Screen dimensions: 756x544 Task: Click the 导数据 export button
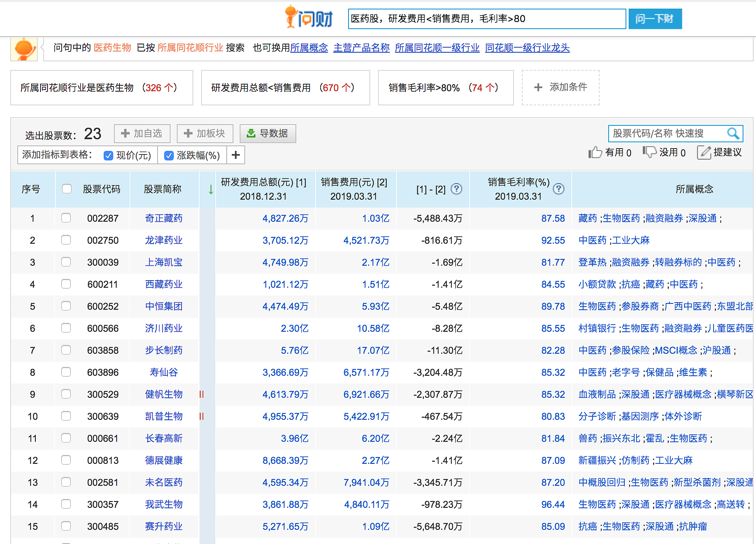coord(268,134)
